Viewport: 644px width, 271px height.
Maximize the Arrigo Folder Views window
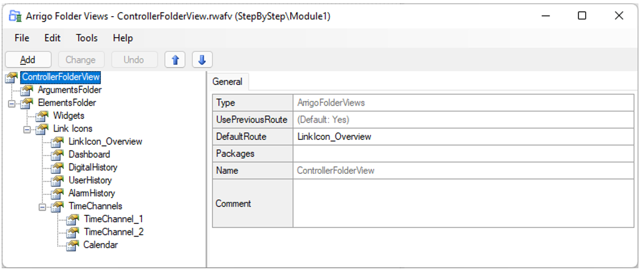582,16
